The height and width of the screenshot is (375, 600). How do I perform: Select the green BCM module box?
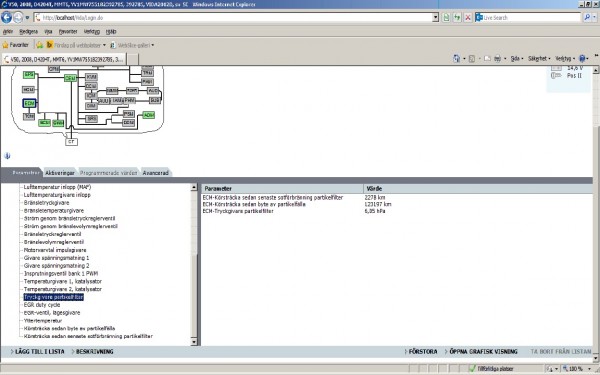pyautogui.click(x=44, y=123)
